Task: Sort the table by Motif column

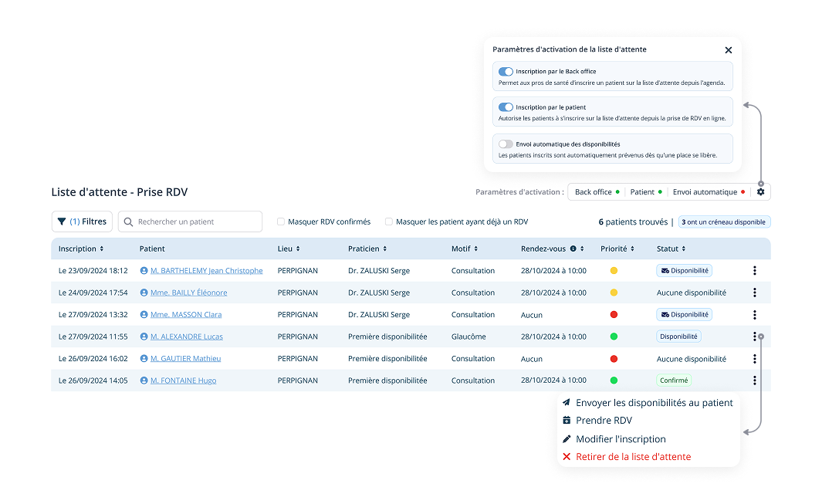Action: (476, 249)
